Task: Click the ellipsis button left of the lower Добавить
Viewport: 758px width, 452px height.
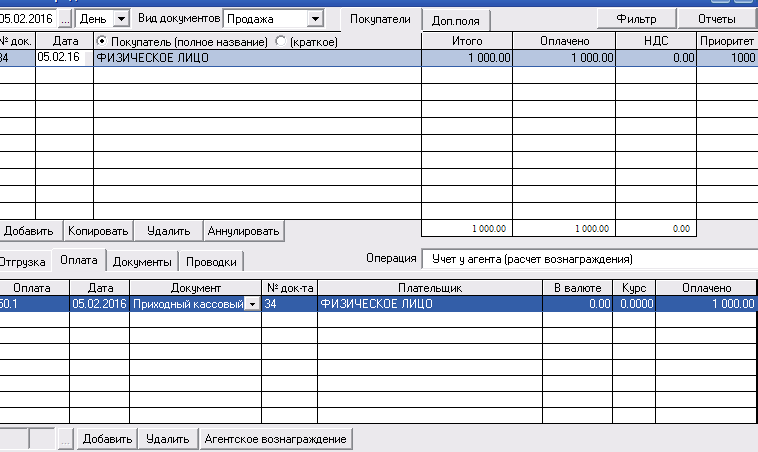Action: pyautogui.click(x=66, y=439)
